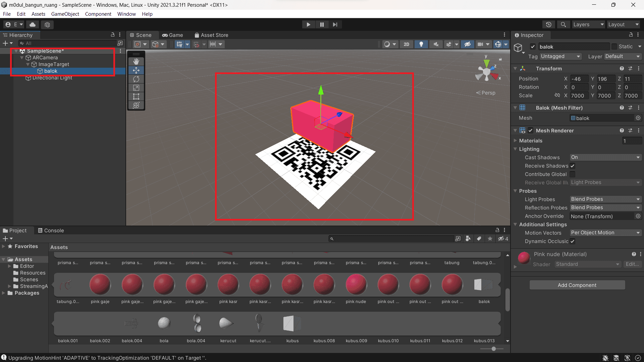This screenshot has height=362, width=644.
Task: Click the Play button
Action: click(x=308, y=24)
